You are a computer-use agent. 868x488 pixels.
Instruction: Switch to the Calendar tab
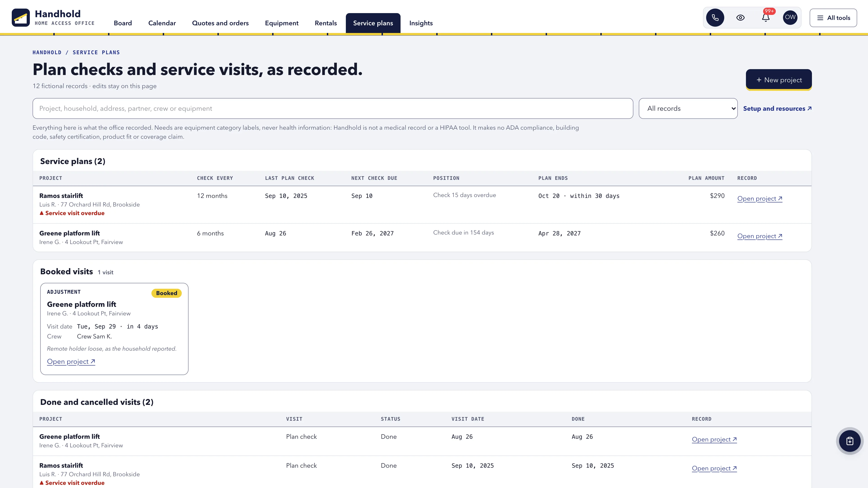162,23
